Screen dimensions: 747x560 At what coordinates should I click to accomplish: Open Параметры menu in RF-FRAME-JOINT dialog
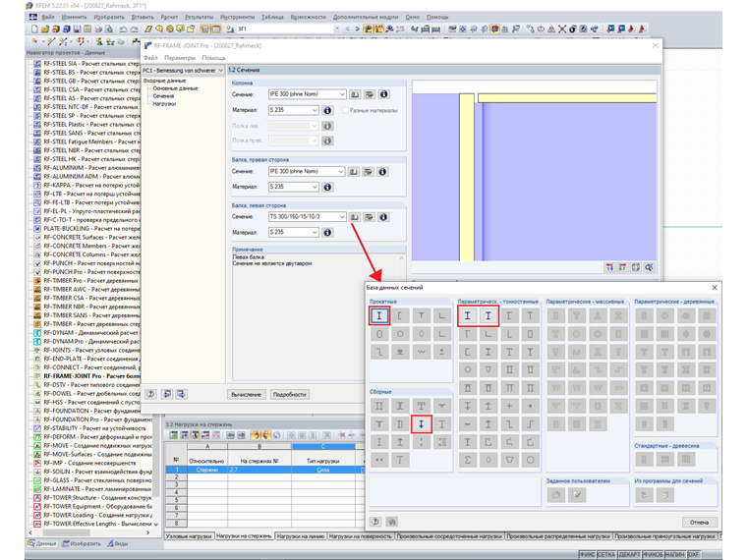click(x=180, y=58)
